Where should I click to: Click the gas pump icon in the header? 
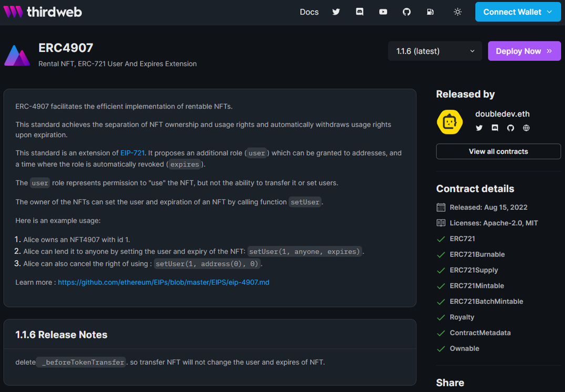click(430, 12)
